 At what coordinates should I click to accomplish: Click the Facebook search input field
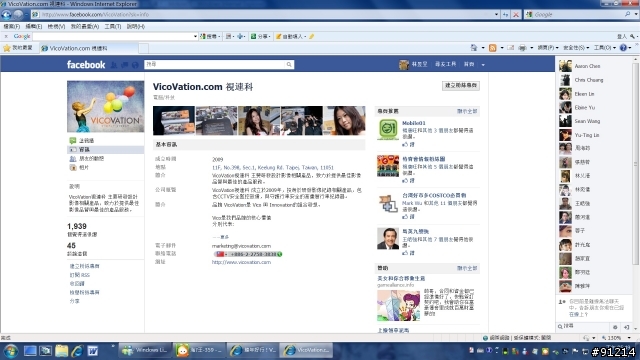pyautogui.click(x=215, y=64)
